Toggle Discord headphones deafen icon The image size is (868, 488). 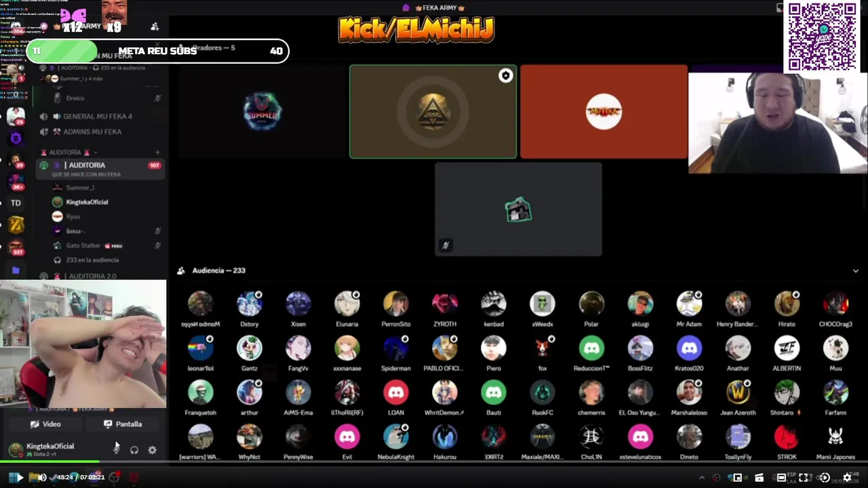134,450
